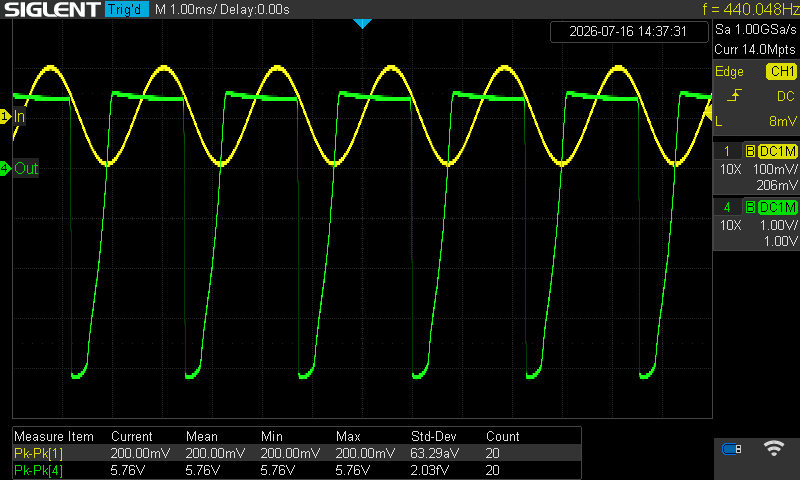Viewport: 800px width, 480px height.
Task: Click the Mean column header
Action: click(x=202, y=437)
